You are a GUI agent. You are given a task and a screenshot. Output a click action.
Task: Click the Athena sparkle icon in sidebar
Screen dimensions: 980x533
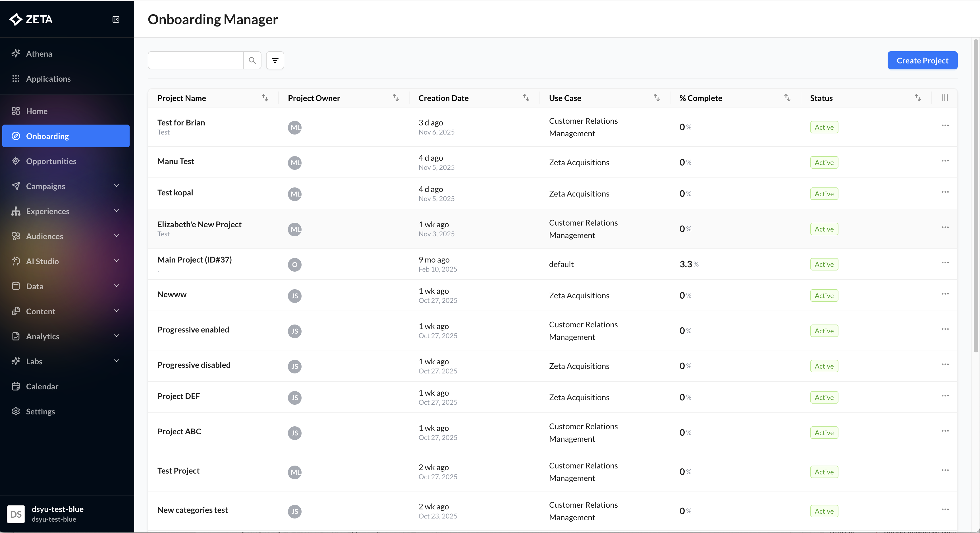tap(16, 54)
